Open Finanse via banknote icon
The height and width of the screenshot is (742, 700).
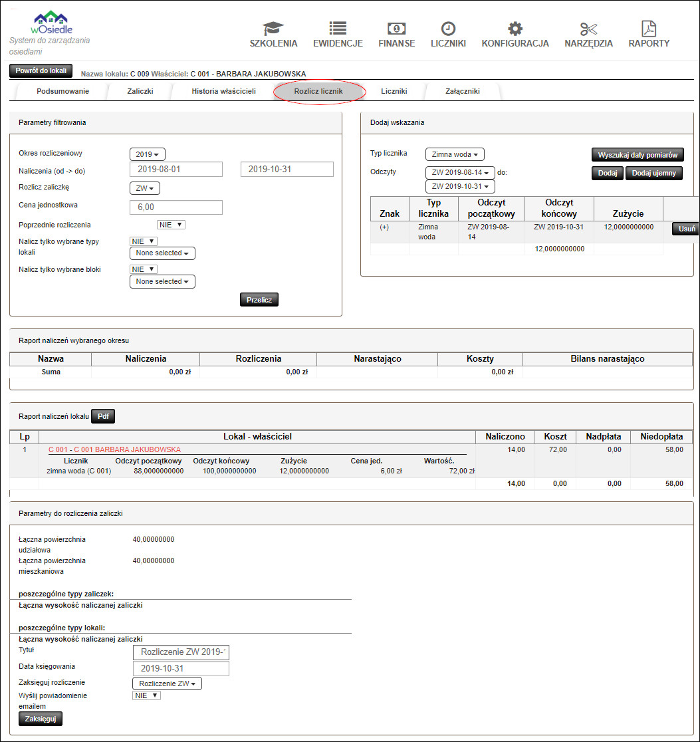pos(397,29)
